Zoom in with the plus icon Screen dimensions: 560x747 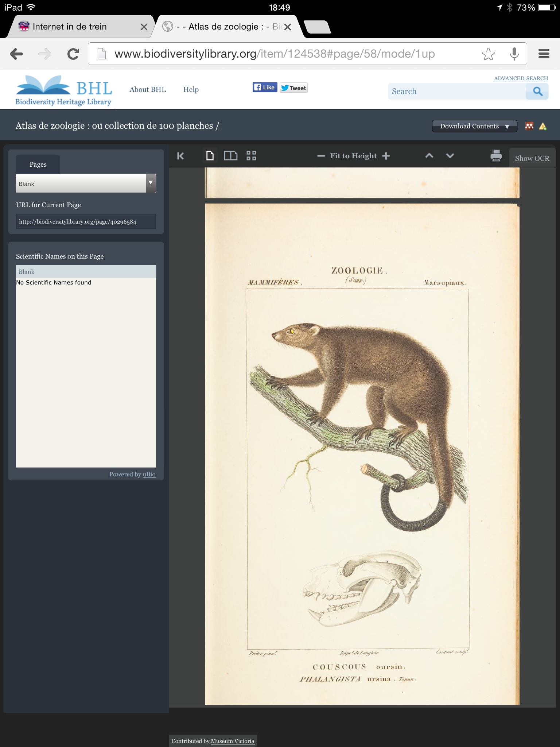click(386, 156)
